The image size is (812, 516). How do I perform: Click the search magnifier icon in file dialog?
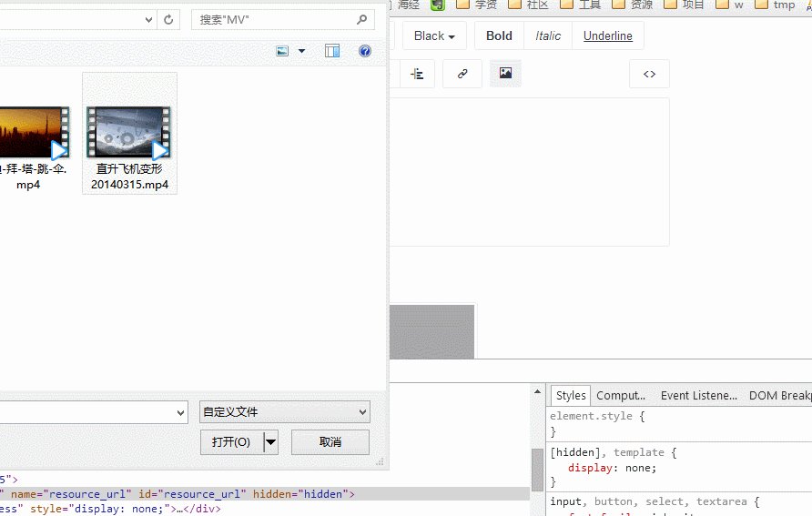pos(361,19)
